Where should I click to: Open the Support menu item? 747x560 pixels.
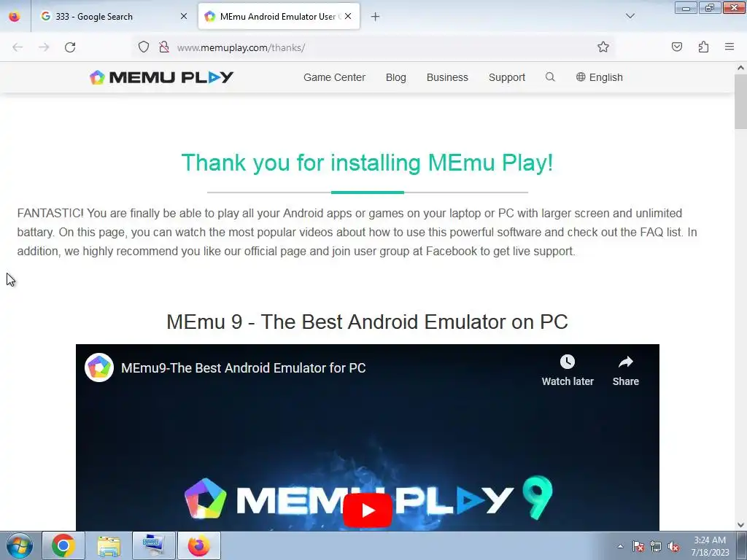pyautogui.click(x=507, y=77)
